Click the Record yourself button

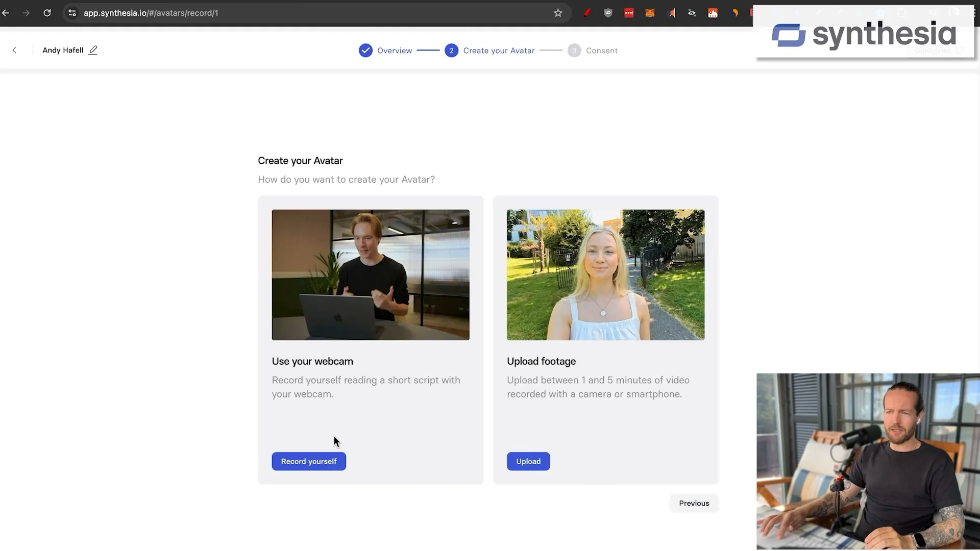coord(309,461)
